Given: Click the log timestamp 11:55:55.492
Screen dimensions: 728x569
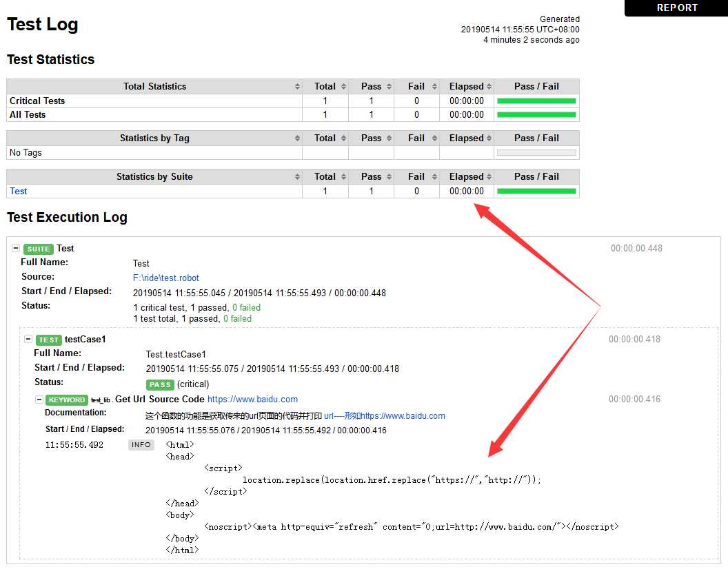Looking at the screenshot, I should click(74, 444).
